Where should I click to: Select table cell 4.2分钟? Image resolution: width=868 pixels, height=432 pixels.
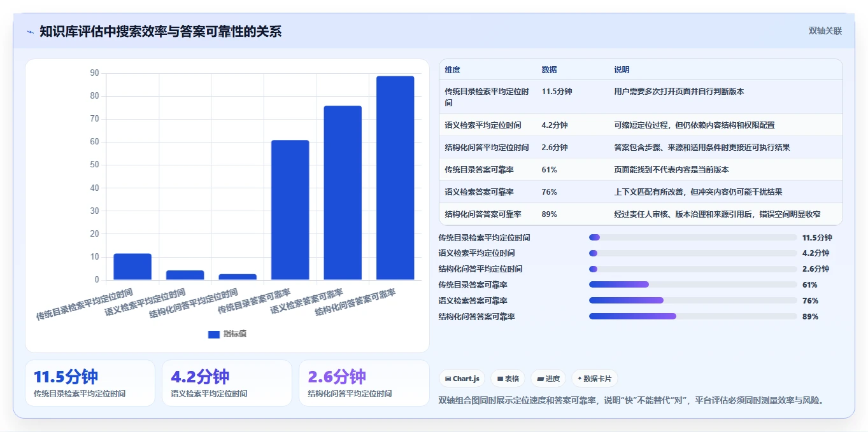(555, 125)
